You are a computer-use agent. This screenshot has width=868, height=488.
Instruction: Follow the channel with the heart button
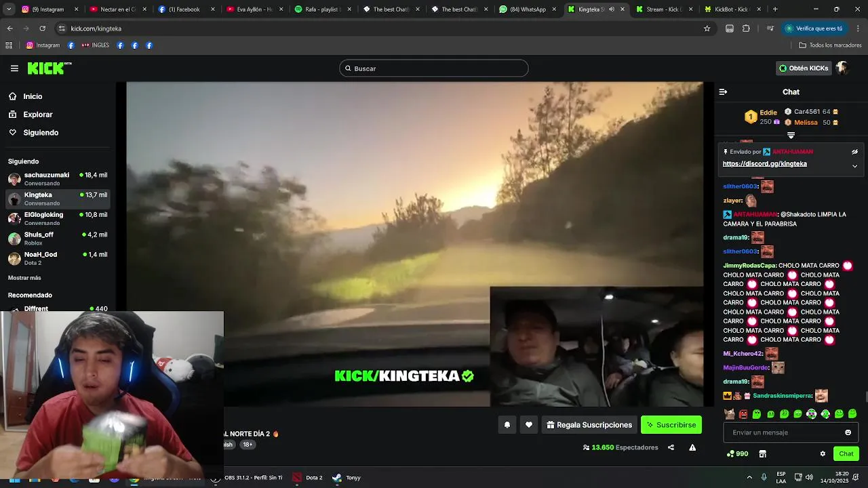point(529,425)
